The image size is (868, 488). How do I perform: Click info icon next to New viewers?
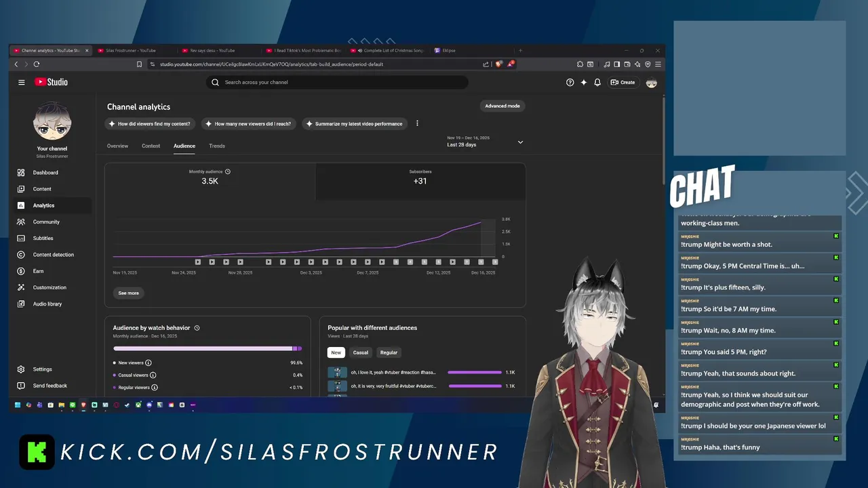click(x=149, y=363)
